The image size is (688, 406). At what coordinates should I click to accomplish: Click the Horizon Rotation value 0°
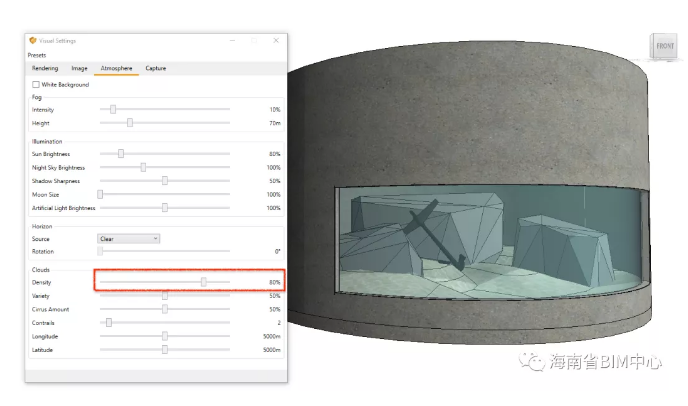pos(277,252)
